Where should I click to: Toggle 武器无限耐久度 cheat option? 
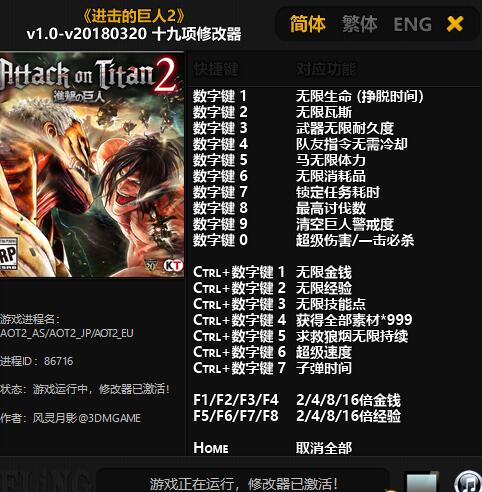point(345,128)
